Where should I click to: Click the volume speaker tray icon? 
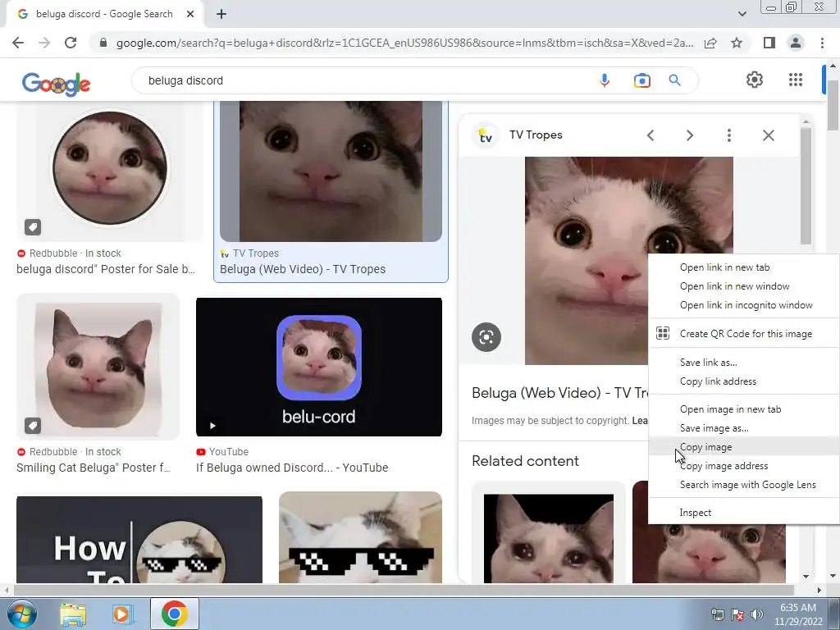point(757,614)
